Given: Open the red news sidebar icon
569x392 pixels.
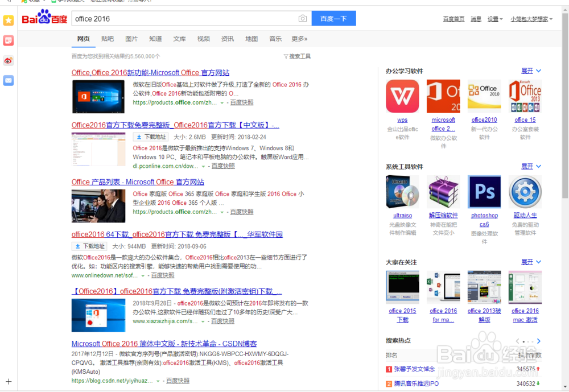Looking at the screenshot, I should pyautogui.click(x=9, y=40).
